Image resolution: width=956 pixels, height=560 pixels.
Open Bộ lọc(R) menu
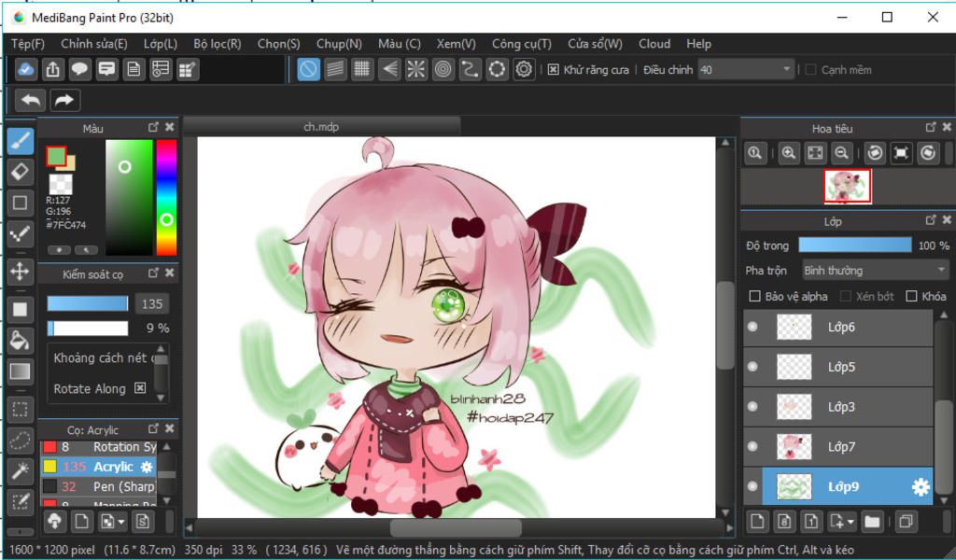coord(218,44)
